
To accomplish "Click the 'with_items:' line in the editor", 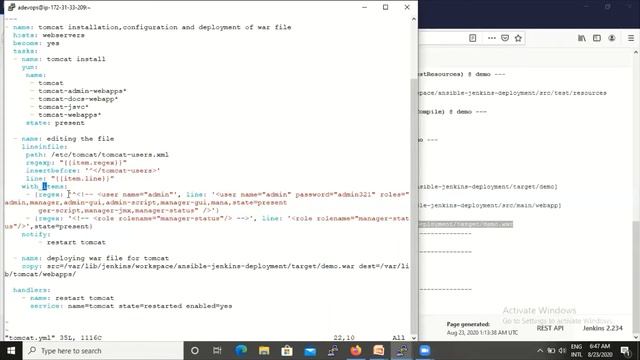I will (44, 187).
